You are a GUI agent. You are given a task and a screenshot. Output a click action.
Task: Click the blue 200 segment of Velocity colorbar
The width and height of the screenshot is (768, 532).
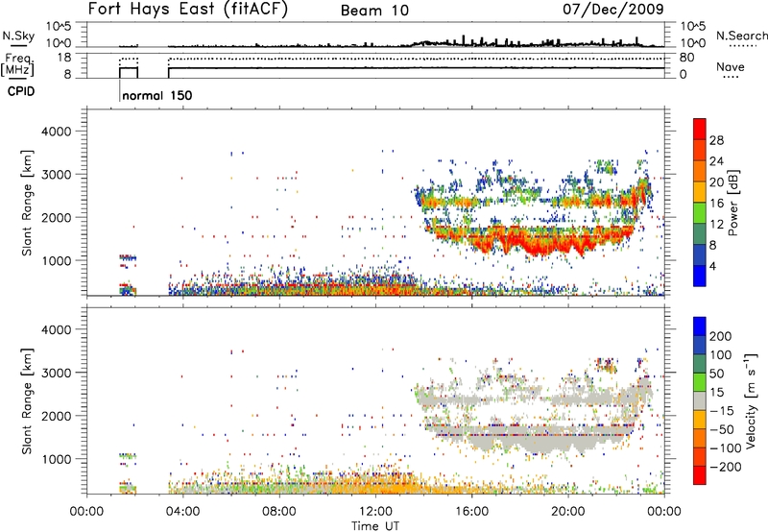click(700, 326)
